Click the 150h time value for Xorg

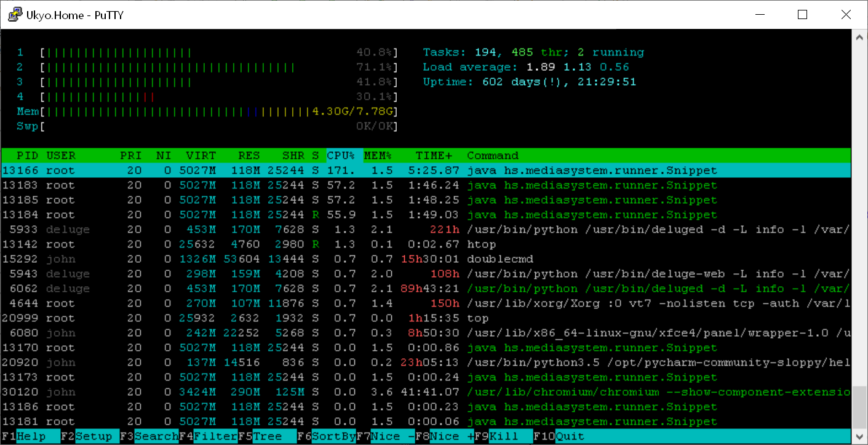pos(445,303)
